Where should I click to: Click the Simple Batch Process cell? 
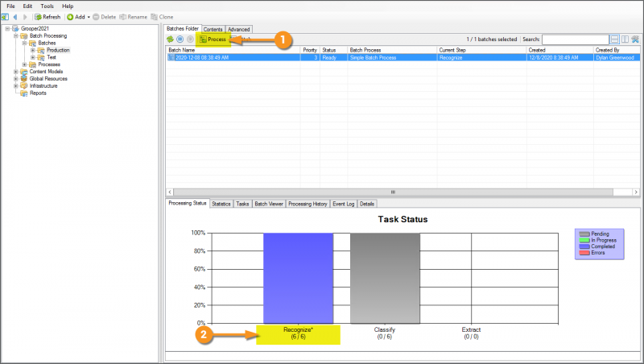pyautogui.click(x=392, y=57)
